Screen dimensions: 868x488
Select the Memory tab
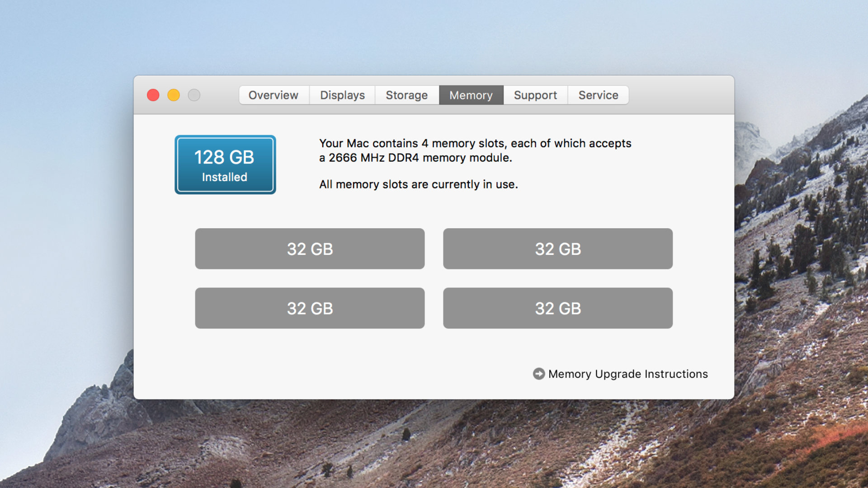click(x=471, y=95)
